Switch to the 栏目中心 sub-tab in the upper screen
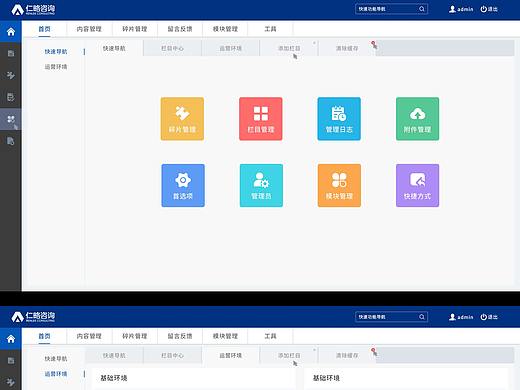Image resolution: width=520 pixels, height=390 pixels. 172,48
